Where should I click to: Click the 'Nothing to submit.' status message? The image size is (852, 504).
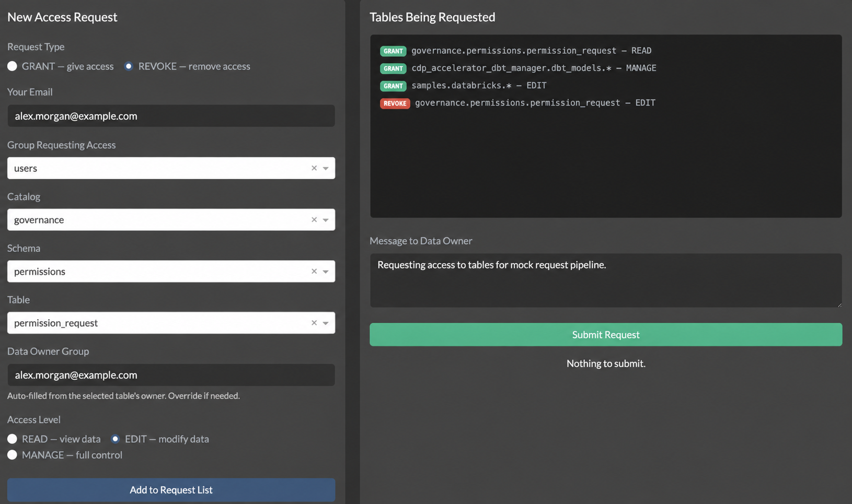(606, 364)
